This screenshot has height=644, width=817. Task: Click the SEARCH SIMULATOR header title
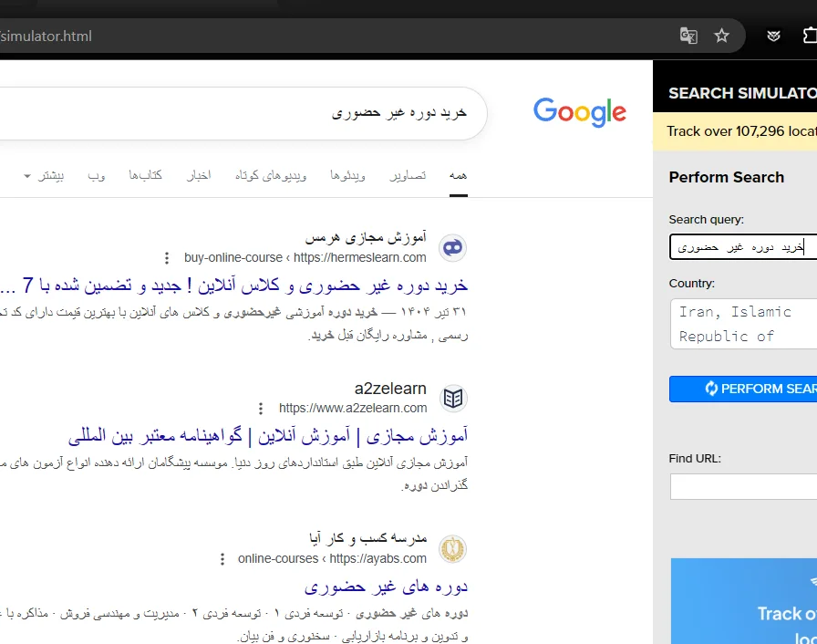point(742,93)
